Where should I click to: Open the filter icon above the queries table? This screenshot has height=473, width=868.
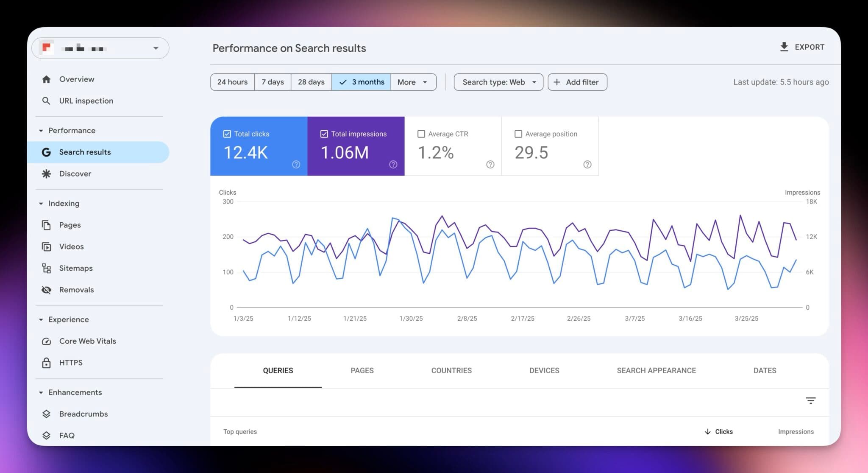coord(810,400)
